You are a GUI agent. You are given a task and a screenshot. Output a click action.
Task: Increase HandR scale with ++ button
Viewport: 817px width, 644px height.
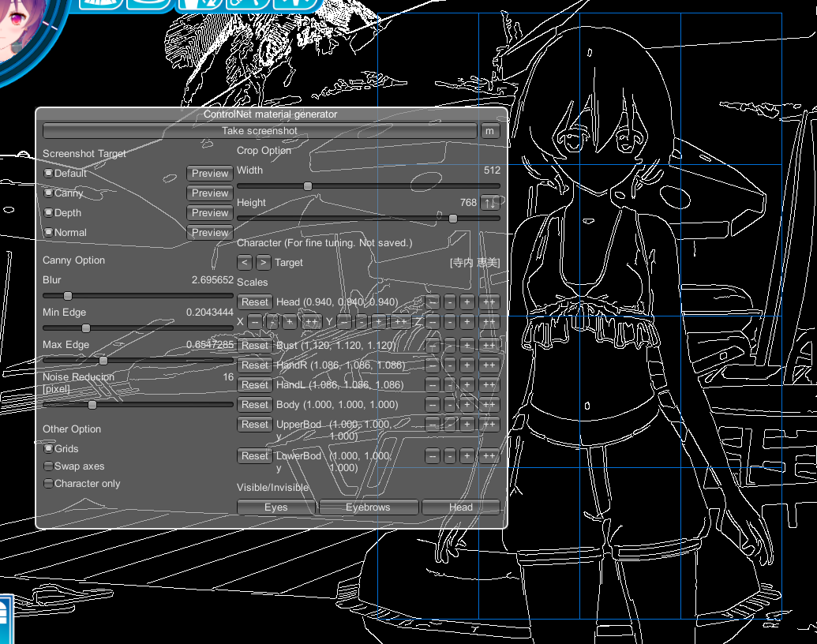(489, 365)
